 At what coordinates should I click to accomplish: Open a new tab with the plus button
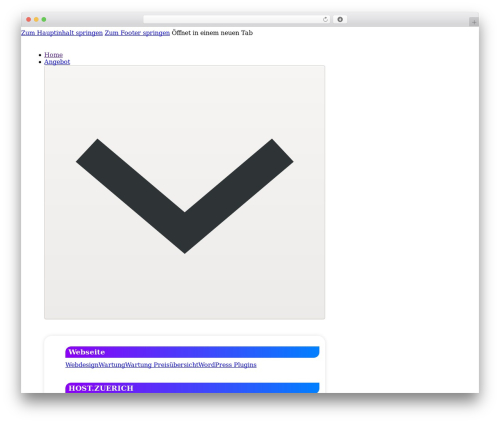click(474, 22)
